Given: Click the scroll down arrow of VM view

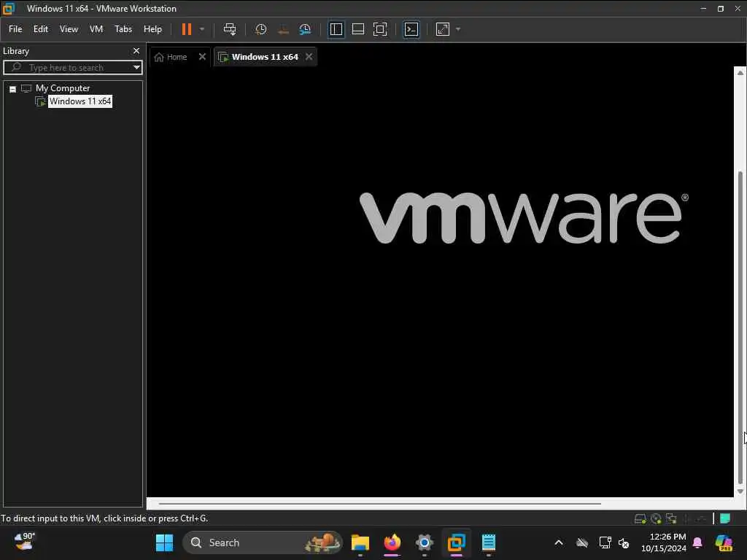Looking at the screenshot, I should pyautogui.click(x=740, y=491).
